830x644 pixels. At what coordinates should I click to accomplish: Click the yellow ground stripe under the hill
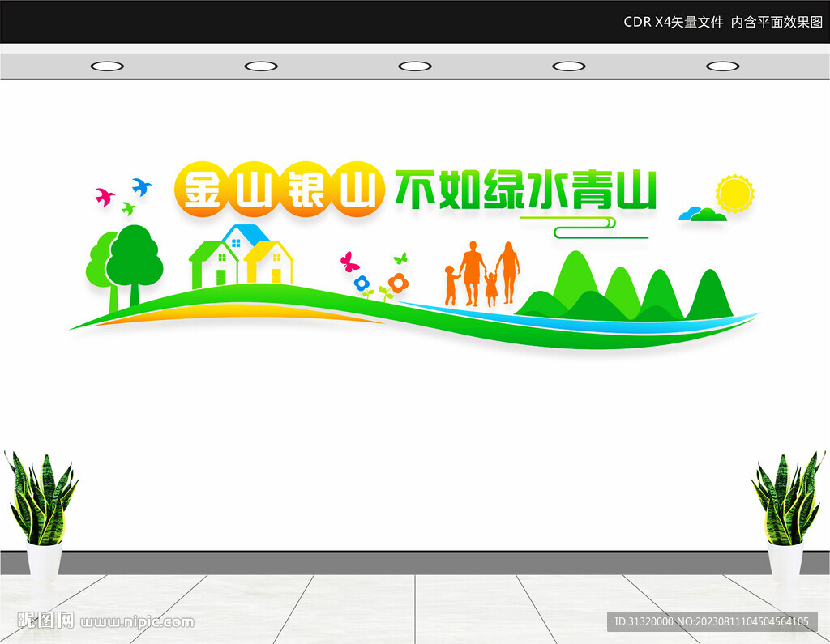click(238, 313)
